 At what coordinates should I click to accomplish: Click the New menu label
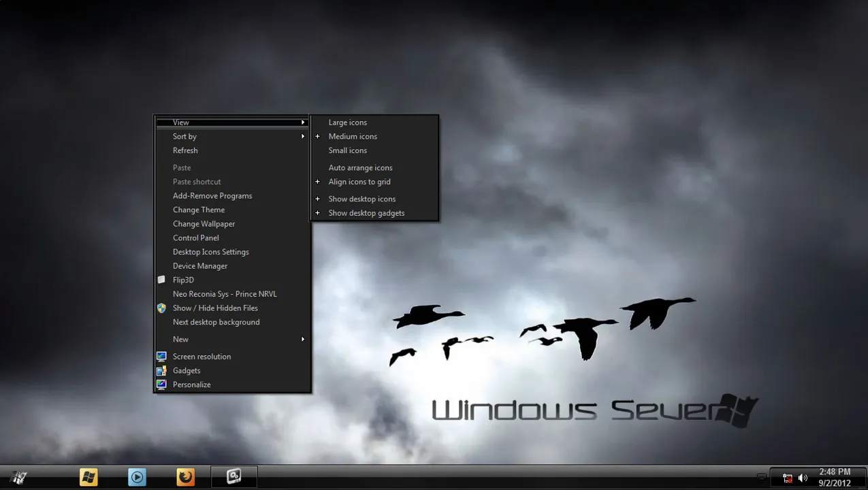click(180, 339)
